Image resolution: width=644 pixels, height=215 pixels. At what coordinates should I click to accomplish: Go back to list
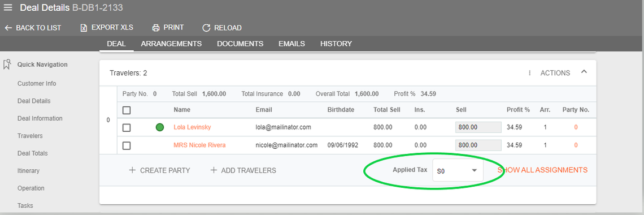[33, 28]
